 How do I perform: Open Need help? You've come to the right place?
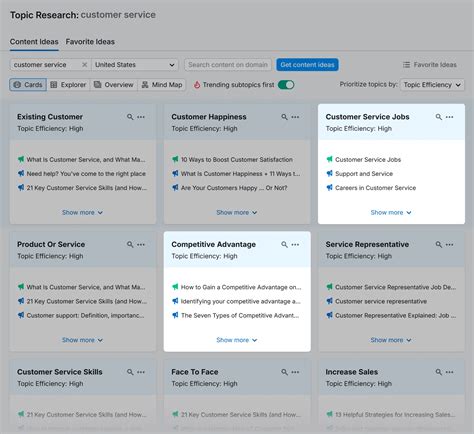(x=86, y=173)
